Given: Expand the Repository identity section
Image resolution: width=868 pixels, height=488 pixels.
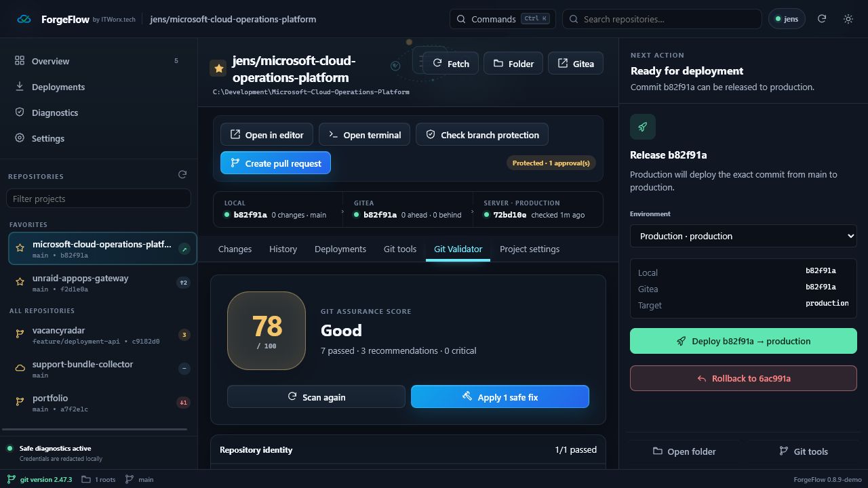Looking at the screenshot, I should tap(408, 450).
